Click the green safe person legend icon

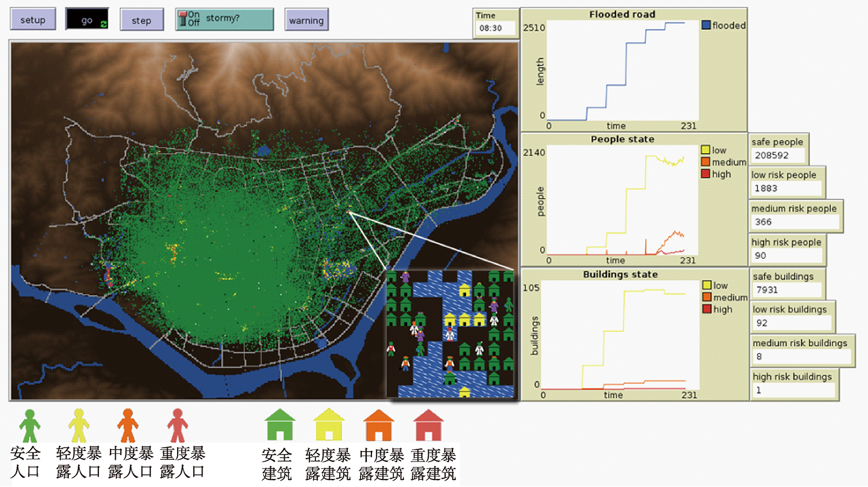(30, 426)
